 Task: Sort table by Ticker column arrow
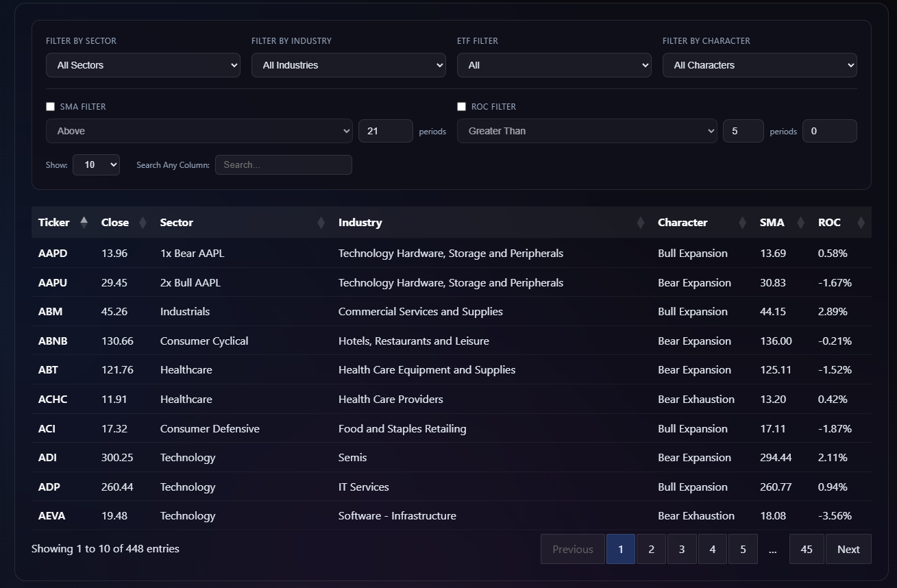coord(84,222)
